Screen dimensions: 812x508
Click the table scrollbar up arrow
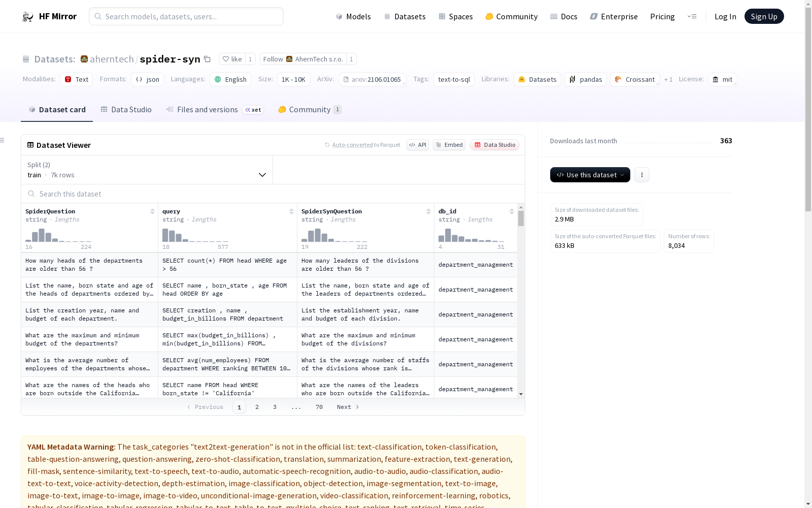click(521, 207)
